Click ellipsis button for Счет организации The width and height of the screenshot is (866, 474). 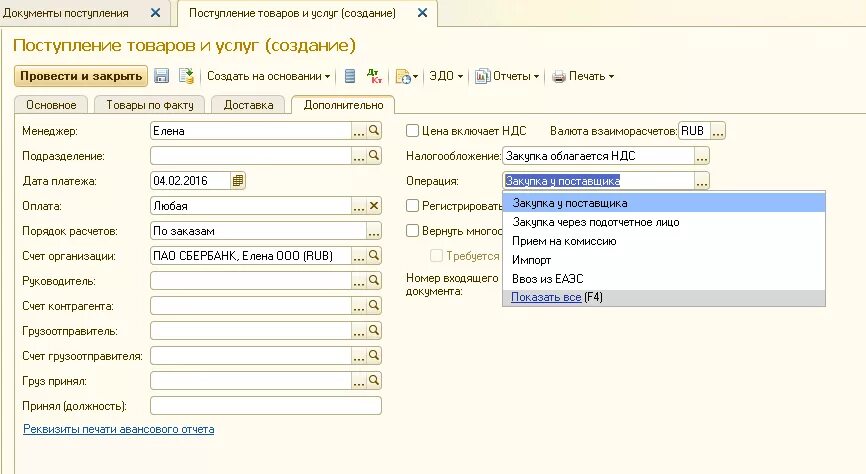(x=359, y=256)
